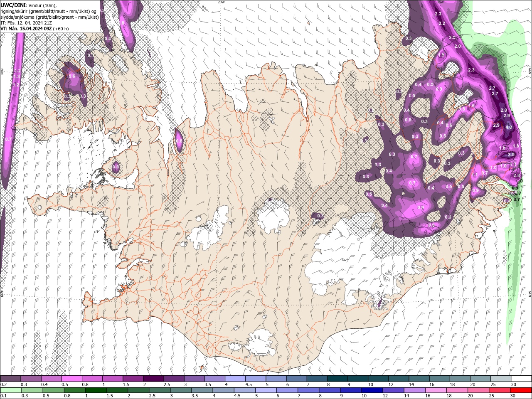The image size is (532, 399).
Task: Click the 'VT: Mán. 15.04.2024 09Z (+60 h)' line
Action: (34, 29)
